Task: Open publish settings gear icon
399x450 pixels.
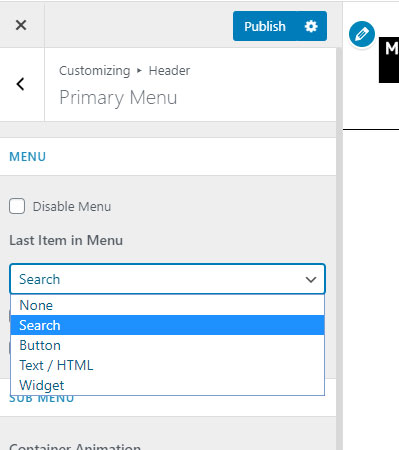Action: (x=311, y=26)
